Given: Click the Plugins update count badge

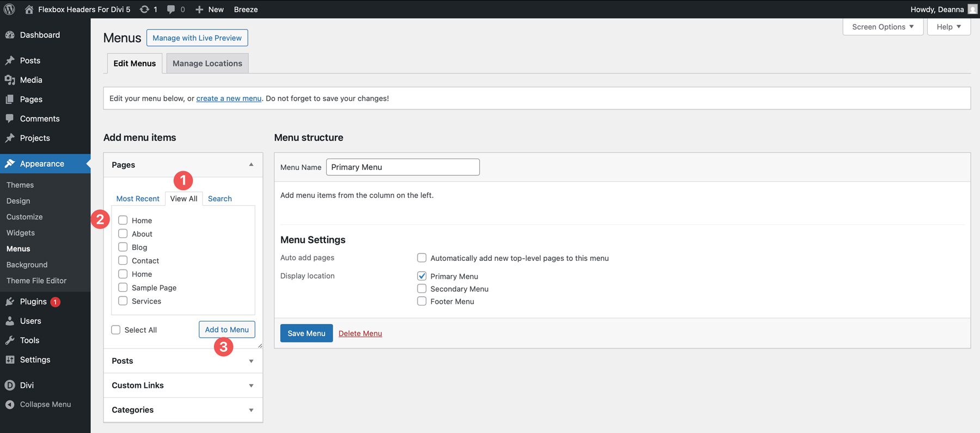Looking at the screenshot, I should pos(55,302).
